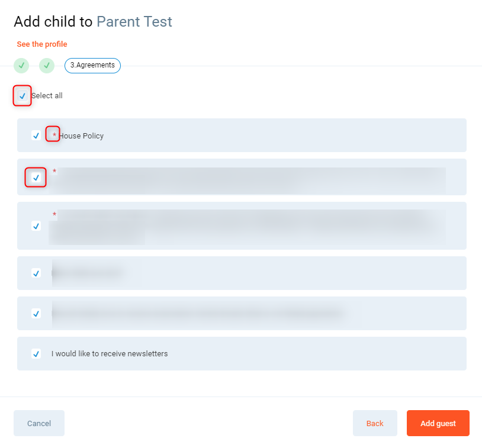Toggle the Select all checkbox
This screenshot has width=482, height=448.
click(22, 96)
